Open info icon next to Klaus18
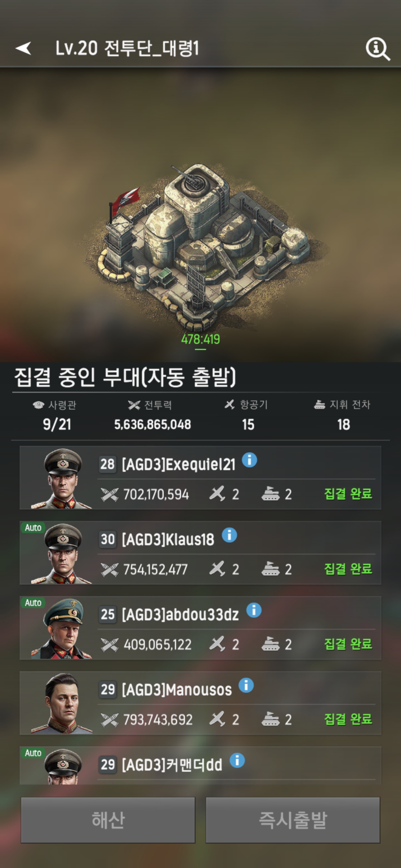The image size is (401, 868). pyautogui.click(x=229, y=535)
